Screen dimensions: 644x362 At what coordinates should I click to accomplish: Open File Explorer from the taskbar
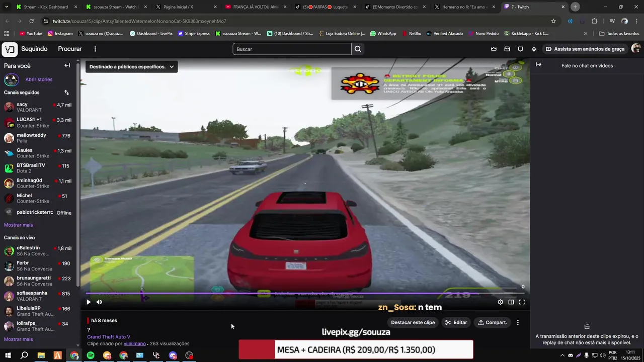pos(41,355)
